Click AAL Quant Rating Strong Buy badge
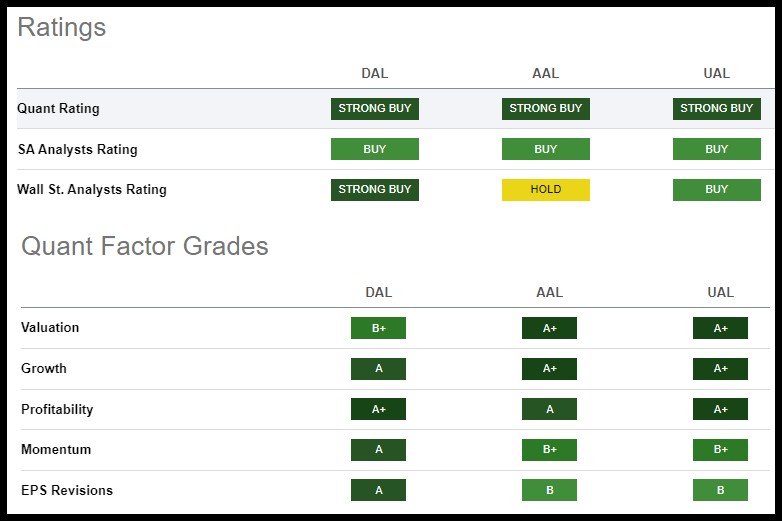 [545, 108]
